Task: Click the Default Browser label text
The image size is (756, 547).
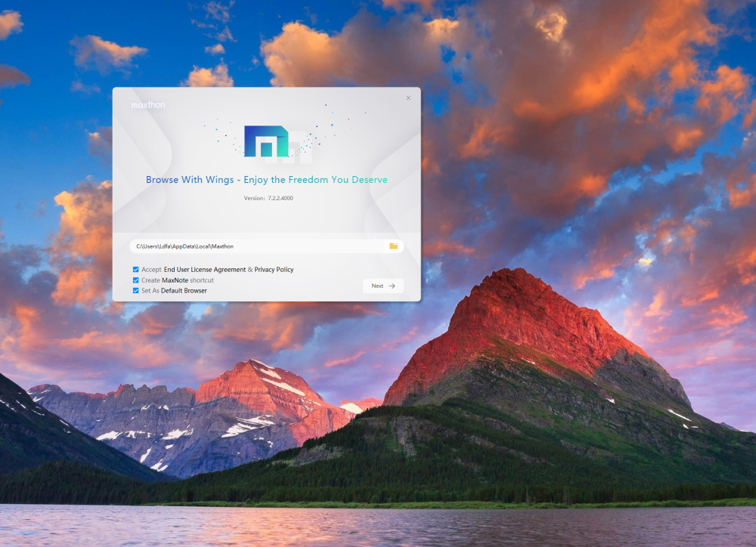Action: tap(184, 291)
